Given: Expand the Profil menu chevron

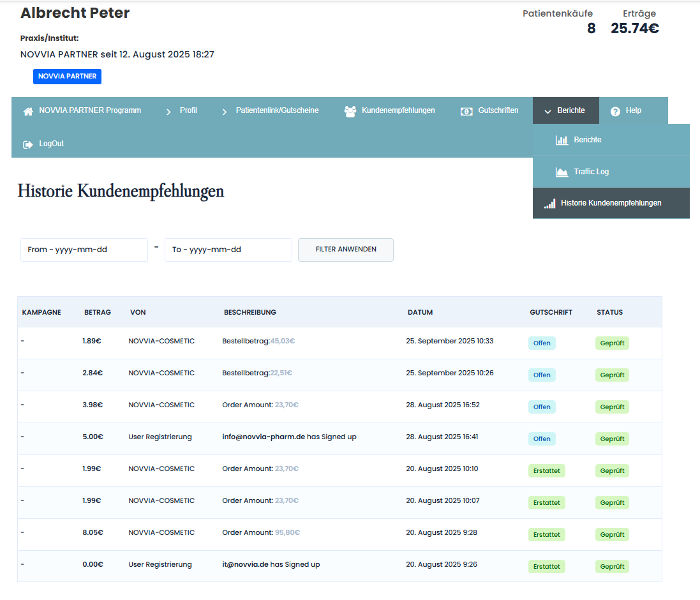Looking at the screenshot, I should tap(168, 112).
